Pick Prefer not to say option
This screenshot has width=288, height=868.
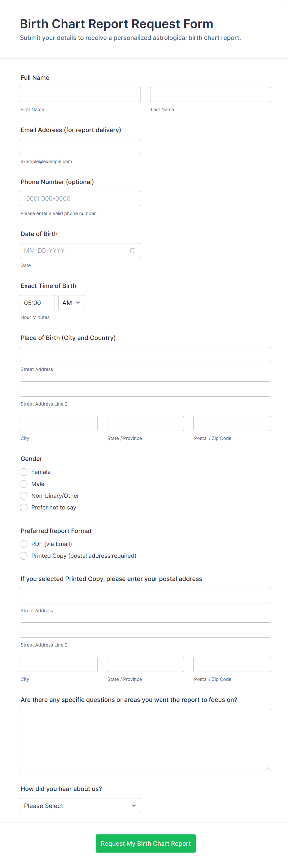[24, 507]
